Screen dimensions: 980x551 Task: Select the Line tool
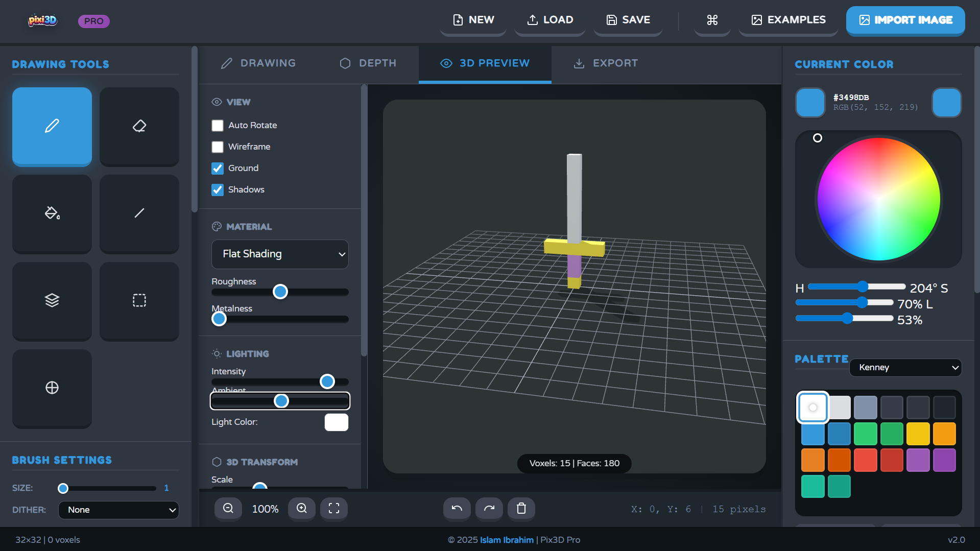coord(139,213)
